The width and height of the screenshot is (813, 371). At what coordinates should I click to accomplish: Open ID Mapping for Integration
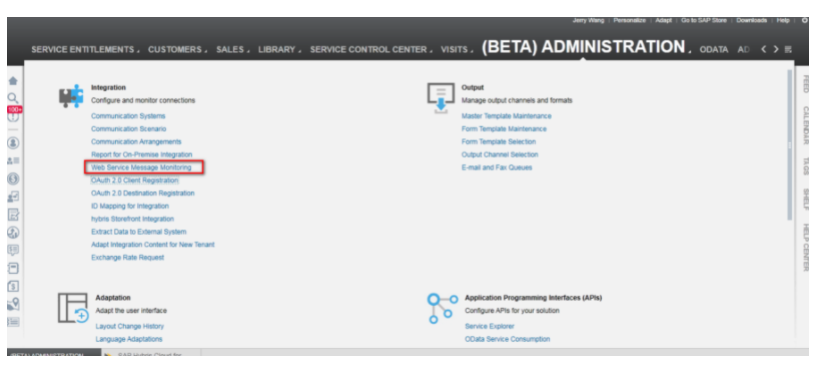tap(130, 206)
